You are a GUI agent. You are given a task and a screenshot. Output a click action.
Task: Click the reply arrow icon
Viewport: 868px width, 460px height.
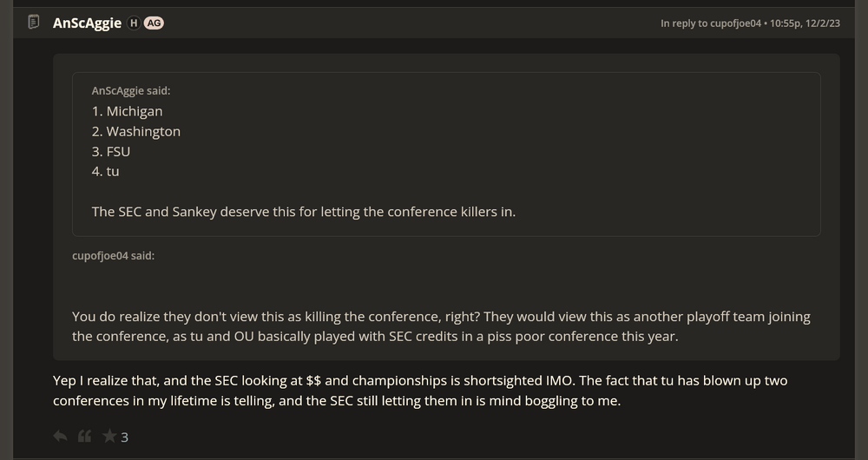[60, 437]
